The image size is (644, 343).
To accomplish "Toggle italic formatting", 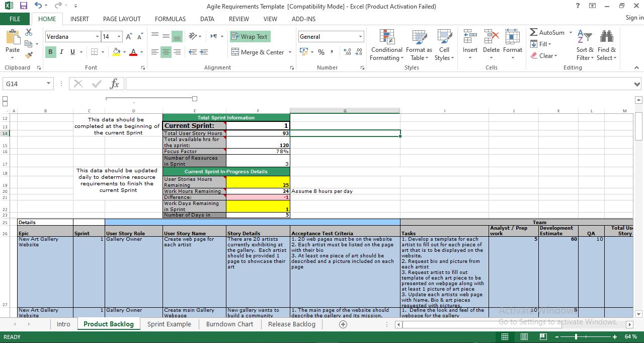I will [61, 52].
